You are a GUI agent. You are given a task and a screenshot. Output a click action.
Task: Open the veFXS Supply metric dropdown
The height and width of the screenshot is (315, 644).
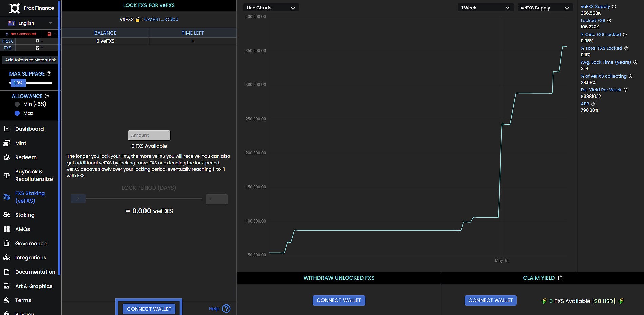545,8
